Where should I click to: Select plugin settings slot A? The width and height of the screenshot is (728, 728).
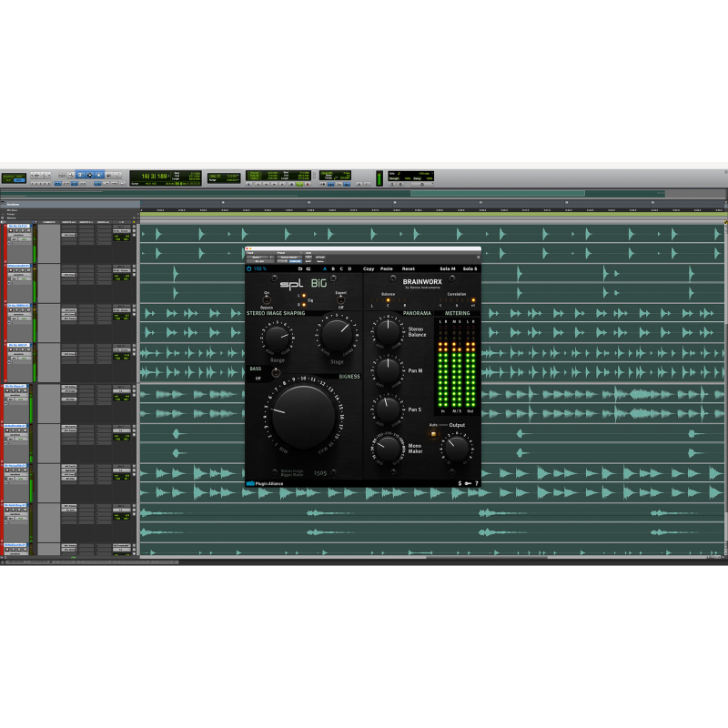click(325, 268)
